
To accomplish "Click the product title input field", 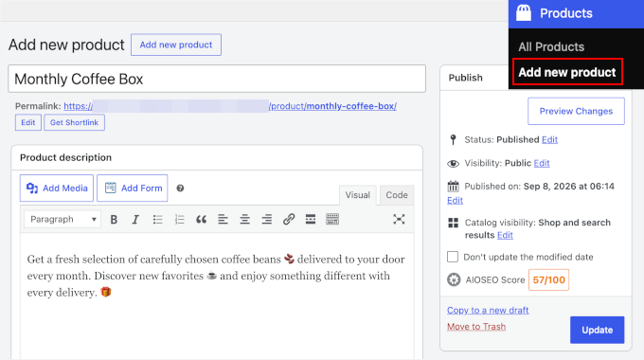I will click(217, 79).
